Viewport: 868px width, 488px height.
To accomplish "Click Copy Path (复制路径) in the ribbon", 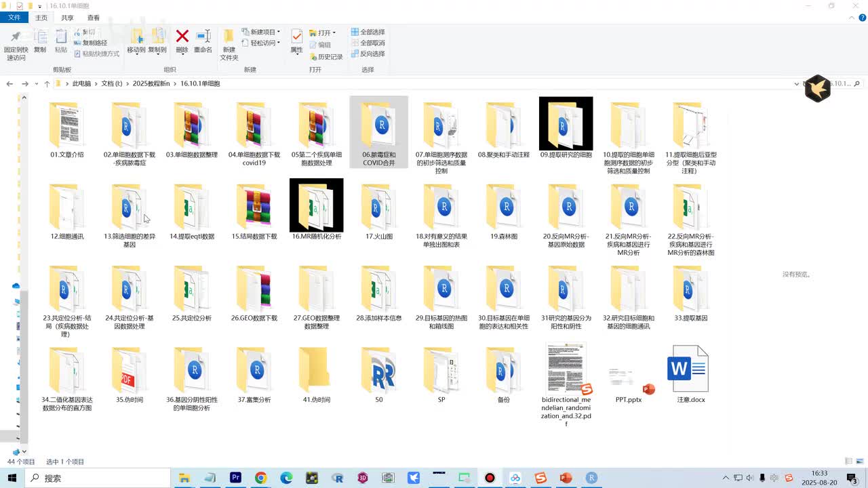I will [x=90, y=43].
